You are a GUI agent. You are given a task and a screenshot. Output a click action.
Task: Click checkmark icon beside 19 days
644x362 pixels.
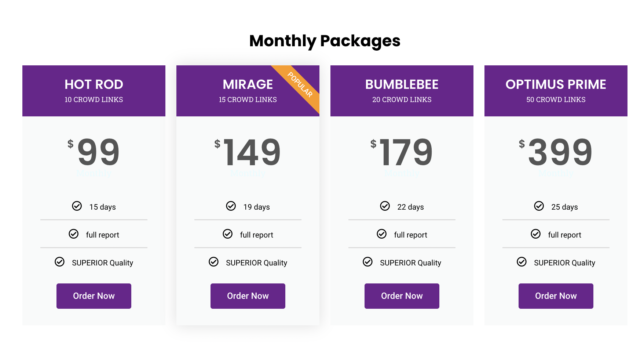click(x=231, y=206)
